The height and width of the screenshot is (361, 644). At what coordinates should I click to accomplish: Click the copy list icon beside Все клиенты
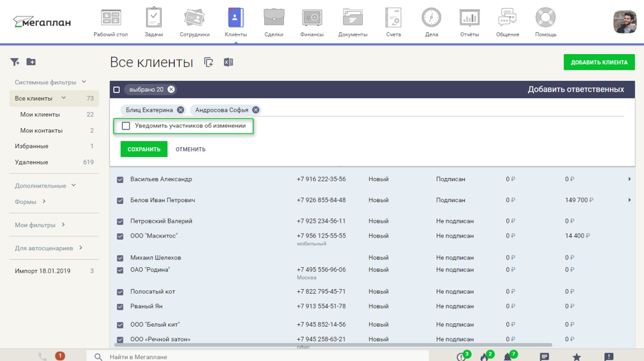coord(208,62)
